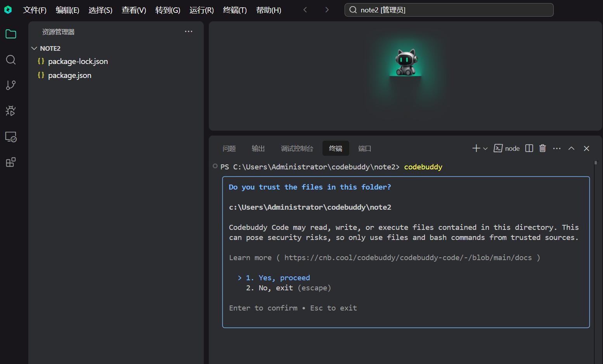Open the Search view in activity bar
Viewport: 603px width, 364px height.
(11, 60)
